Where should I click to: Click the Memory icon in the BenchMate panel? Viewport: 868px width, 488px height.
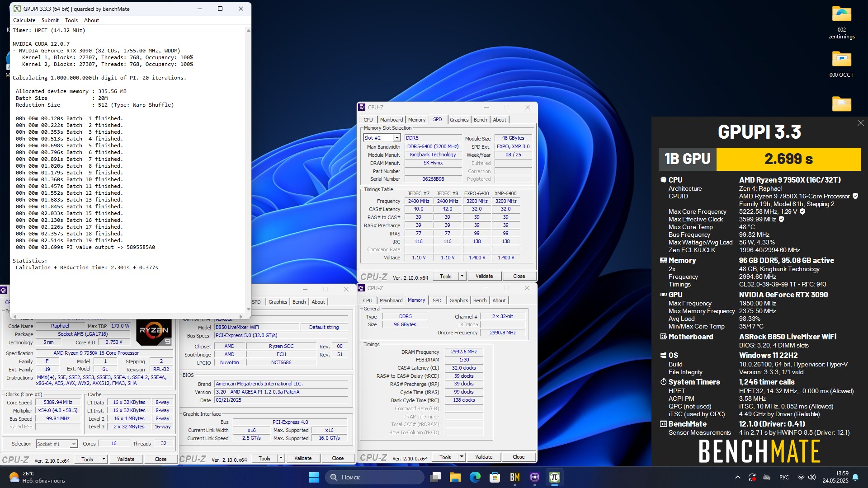(663, 260)
